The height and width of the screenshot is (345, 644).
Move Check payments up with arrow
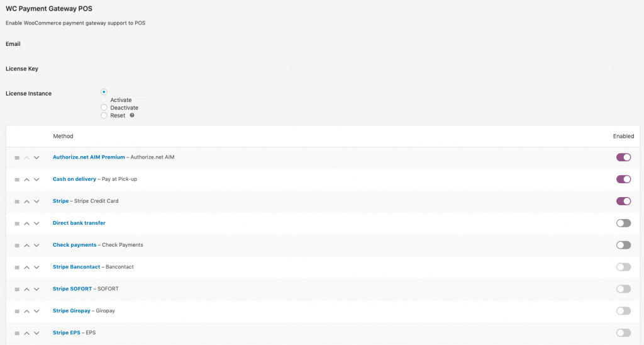(26, 245)
